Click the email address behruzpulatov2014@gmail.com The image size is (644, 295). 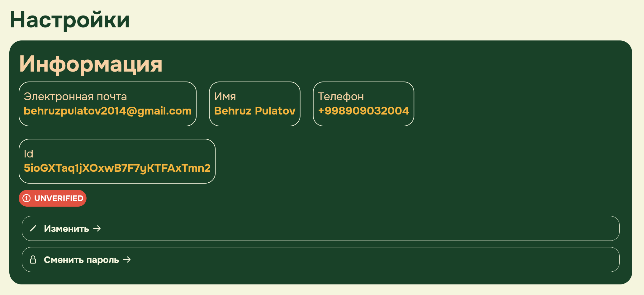pyautogui.click(x=108, y=111)
